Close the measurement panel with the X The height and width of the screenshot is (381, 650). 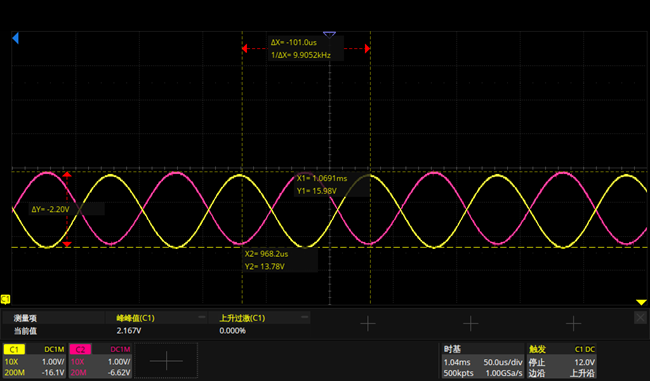click(640, 318)
